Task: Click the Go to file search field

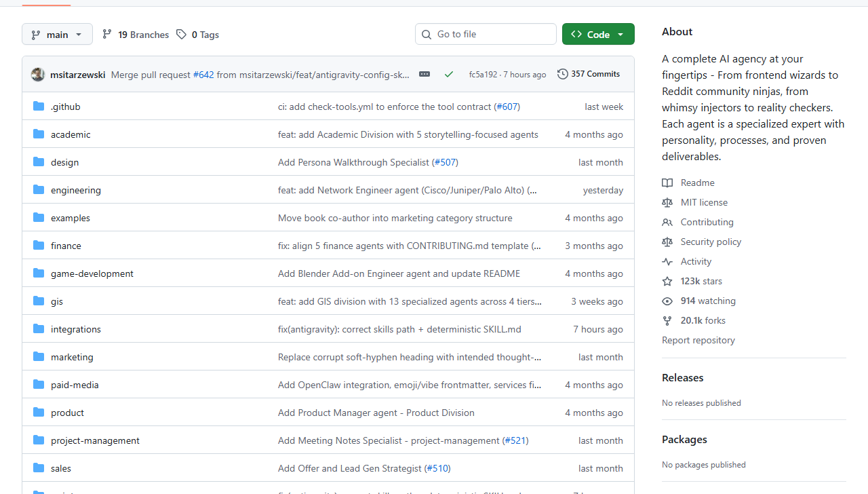Action: click(x=486, y=34)
